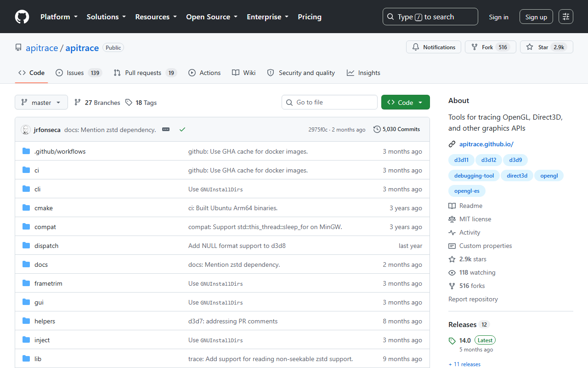588x368 pixels.
Task: Switch to the Issues tab
Action: coord(79,73)
